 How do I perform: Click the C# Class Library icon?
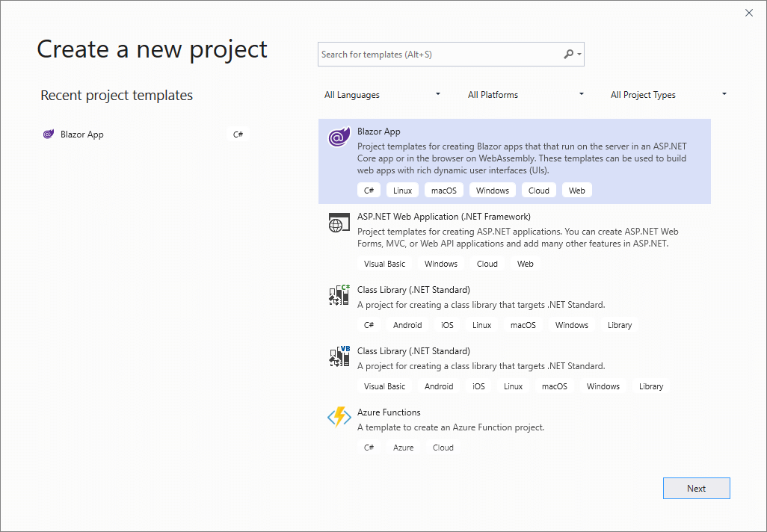pyautogui.click(x=339, y=296)
